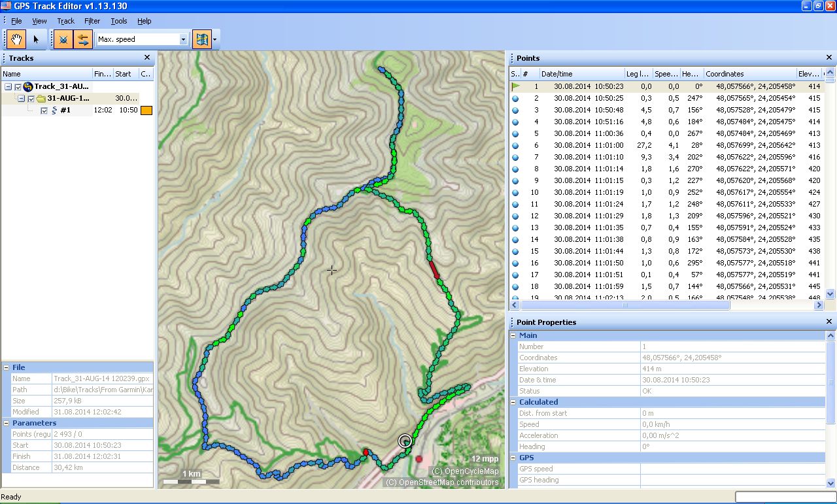Click the orange color swatch for segment #1
Viewport: 837px width, 504px height.
[146, 110]
